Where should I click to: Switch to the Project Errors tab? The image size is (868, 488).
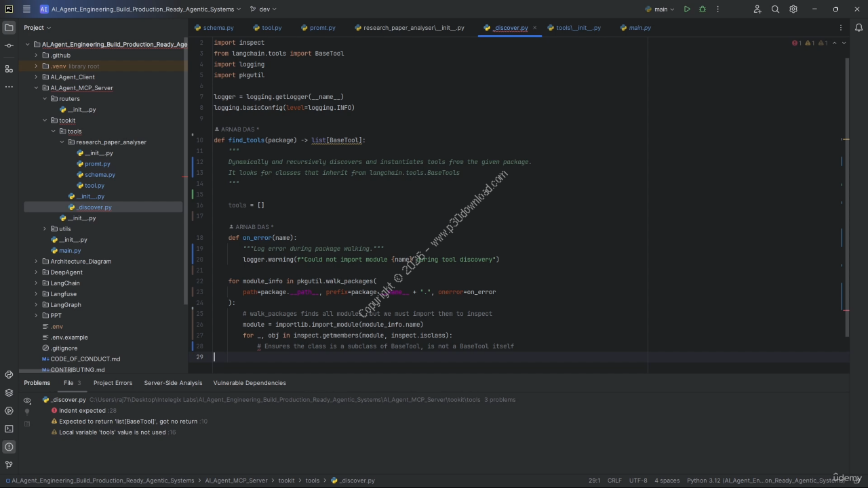pyautogui.click(x=113, y=383)
